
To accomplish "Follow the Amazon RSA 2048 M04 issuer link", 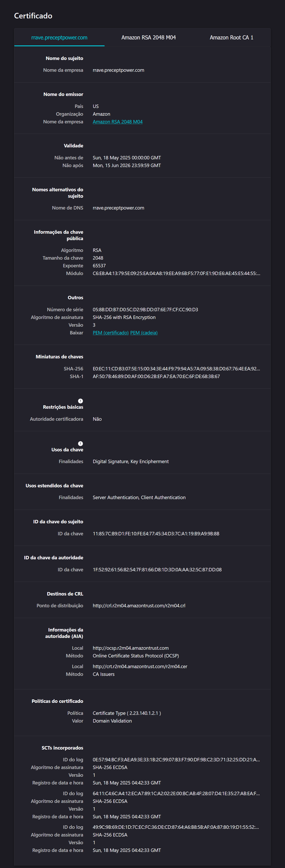I will pos(117,122).
